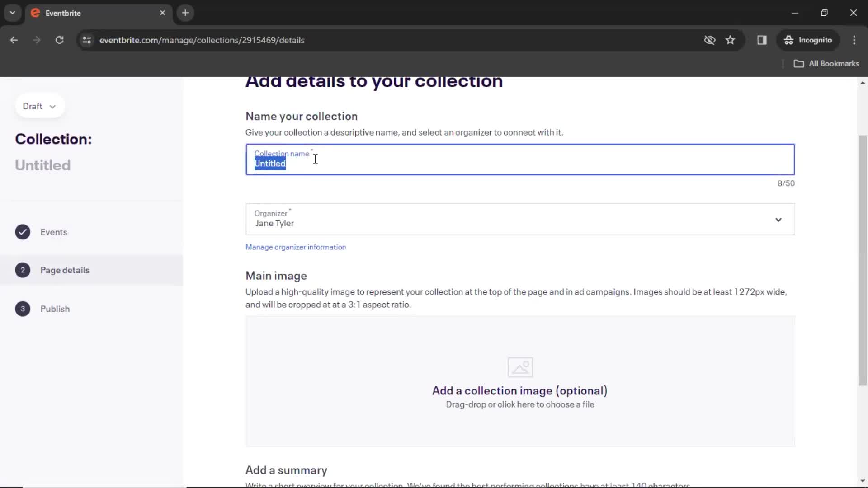The height and width of the screenshot is (488, 868).
Task: Scroll down to Add a summary section
Action: point(287,470)
